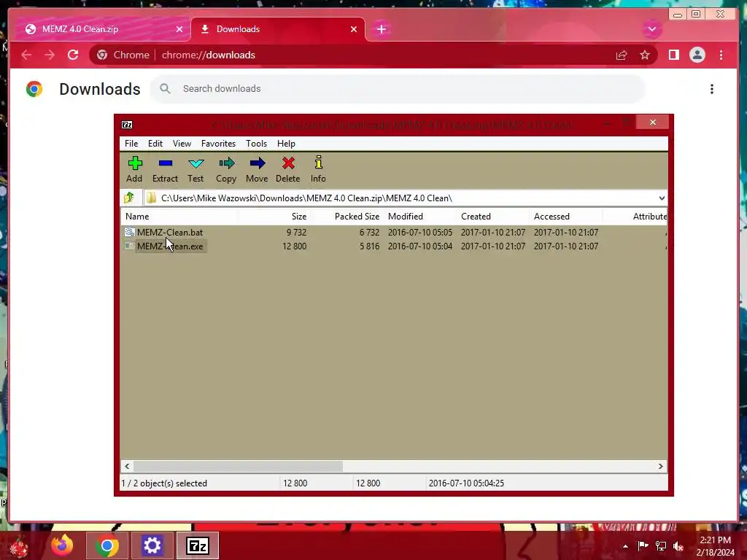Image resolution: width=747 pixels, height=560 pixels.
Task: Sort by Packed Size column header
Action: 347,216
